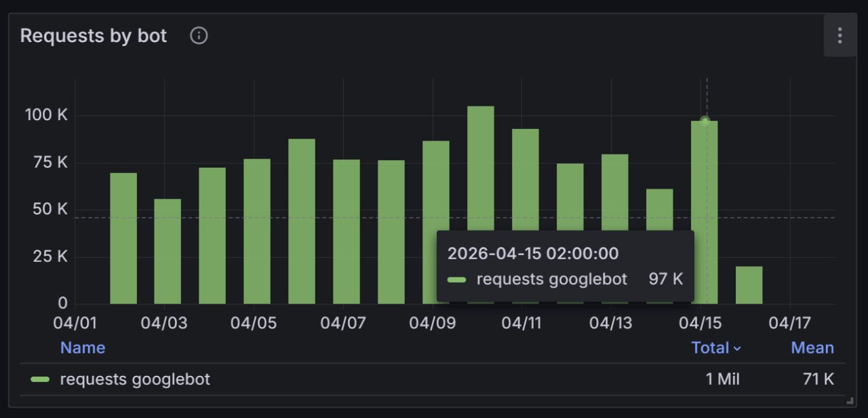This screenshot has height=418, width=868.
Task: Click the shortest bar on 04/16
Action: point(749,285)
